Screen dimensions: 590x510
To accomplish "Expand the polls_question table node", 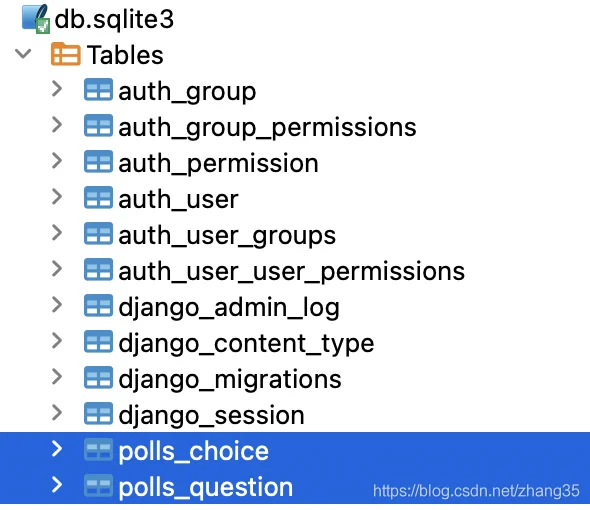I will 57,485.
